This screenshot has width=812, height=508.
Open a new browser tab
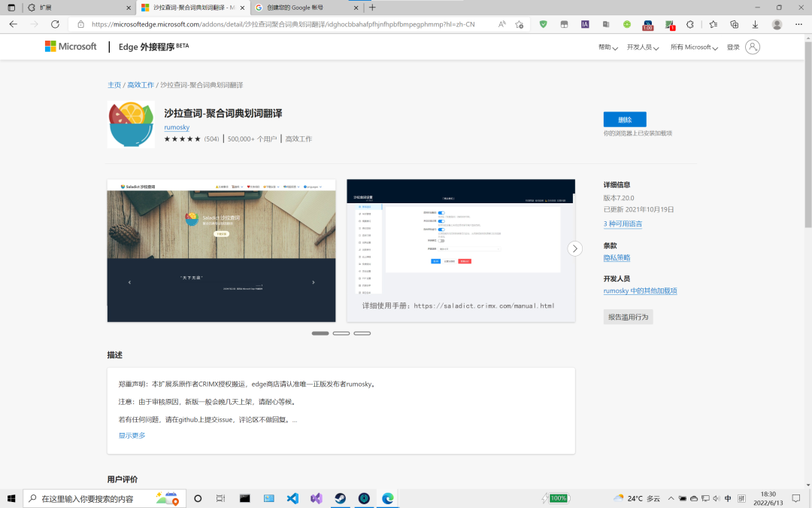pos(372,8)
